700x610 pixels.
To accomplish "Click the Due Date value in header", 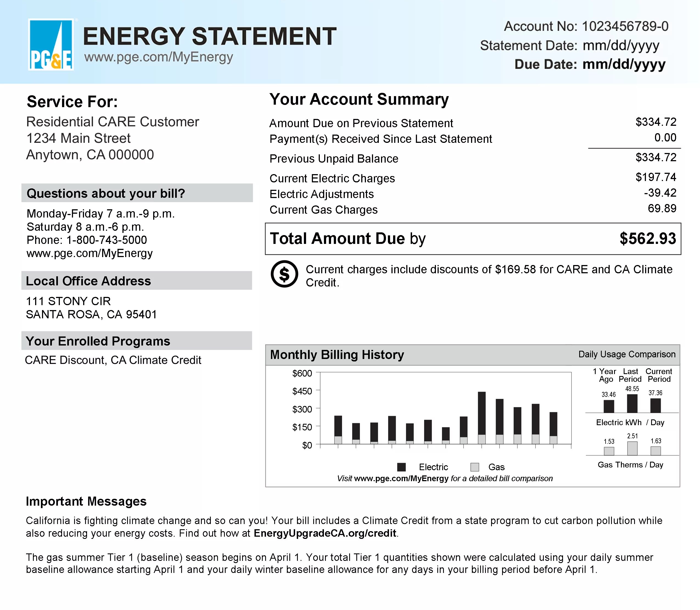I will [624, 64].
